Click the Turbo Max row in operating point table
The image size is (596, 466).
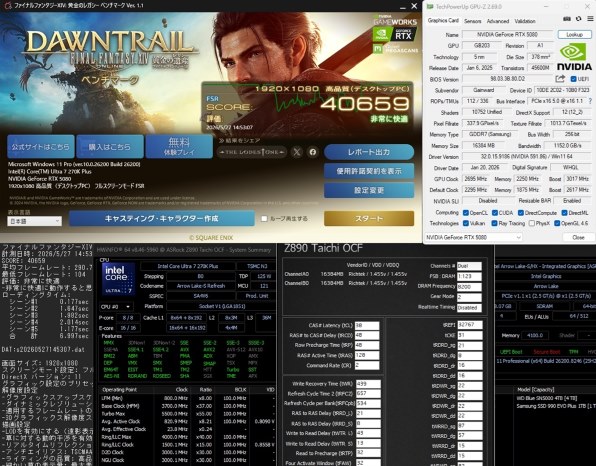coord(188,414)
